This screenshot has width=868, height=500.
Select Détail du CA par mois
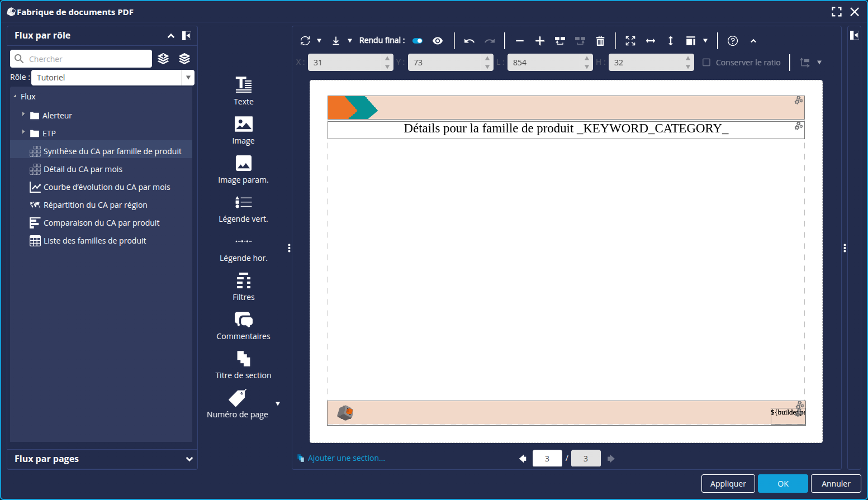pos(83,169)
